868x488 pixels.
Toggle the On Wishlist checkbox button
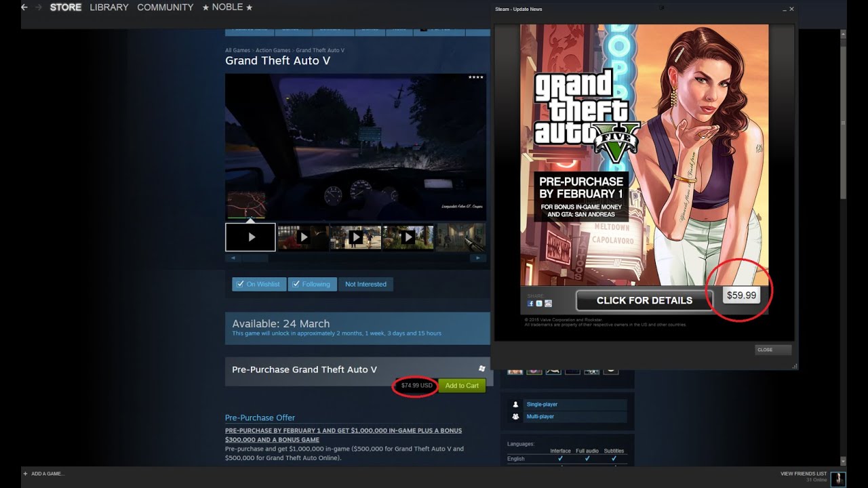(x=259, y=284)
